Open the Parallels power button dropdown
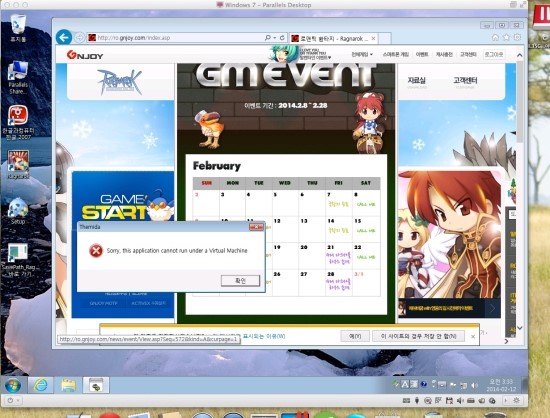550x418 pixels. tap(13, 400)
